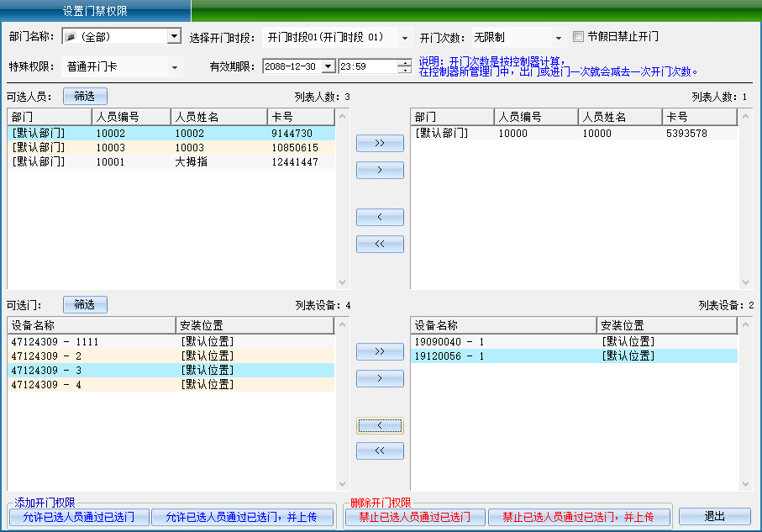The width and height of the screenshot is (762, 532).
Task: Remove selected person using left arrow
Action: (x=379, y=217)
